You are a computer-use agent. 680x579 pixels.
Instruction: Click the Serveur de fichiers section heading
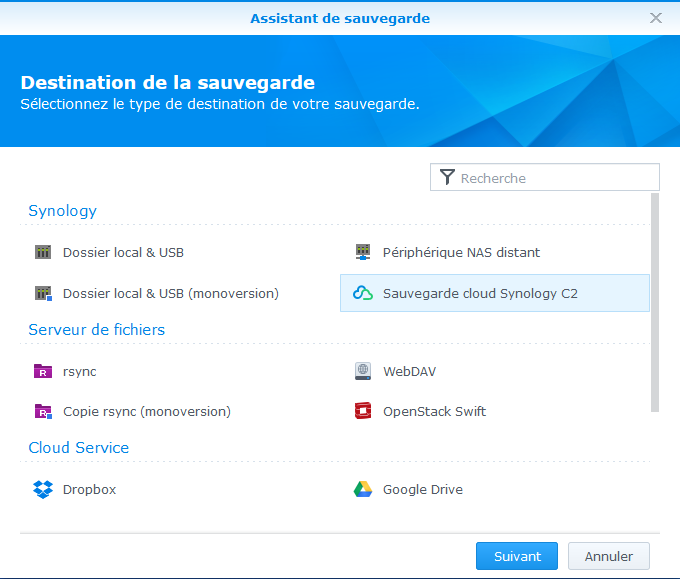coord(97,330)
